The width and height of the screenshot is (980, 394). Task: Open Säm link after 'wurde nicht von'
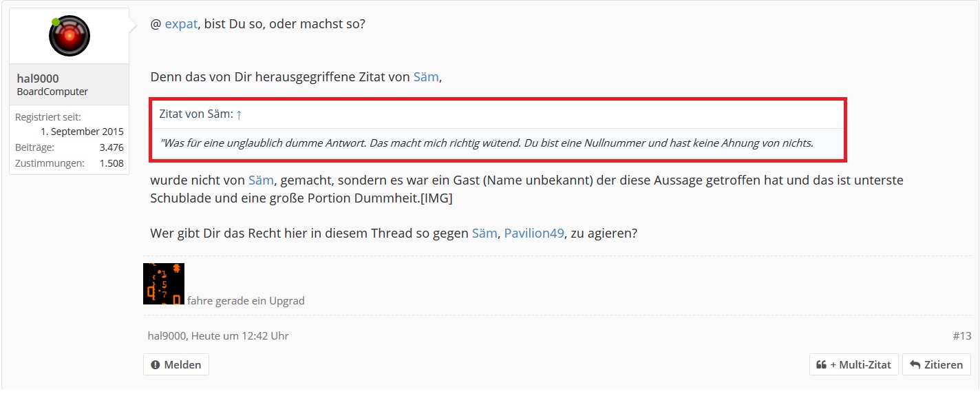(261, 180)
